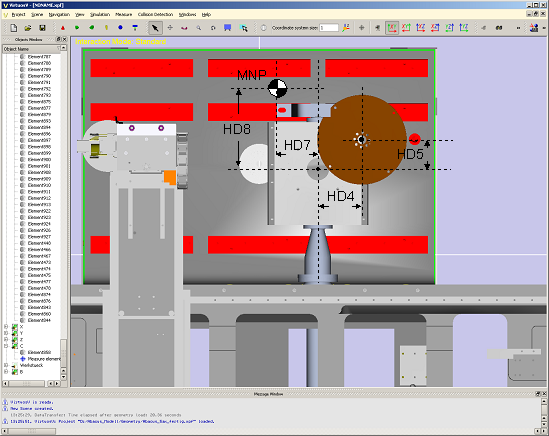549x436 pixels.
Task: Select the red cone primitive icon
Action: coord(63,28)
